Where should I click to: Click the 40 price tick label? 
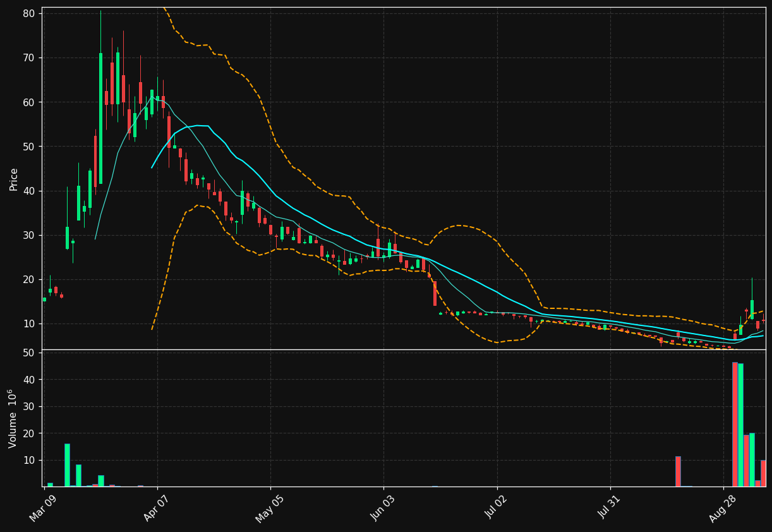(x=28, y=191)
